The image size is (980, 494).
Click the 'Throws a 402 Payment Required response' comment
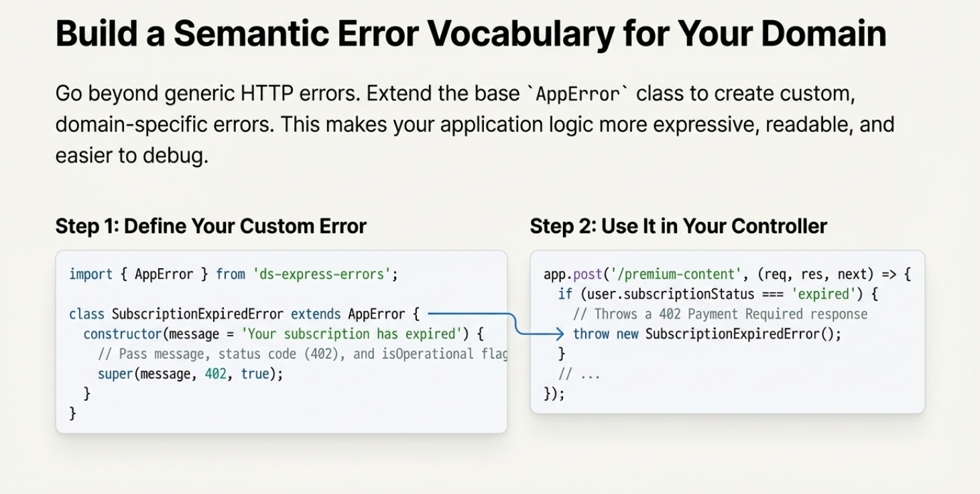[720, 314]
